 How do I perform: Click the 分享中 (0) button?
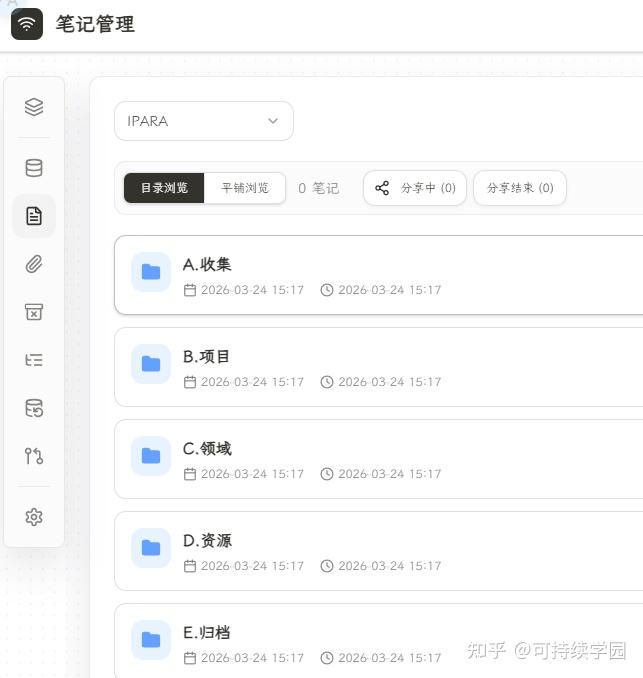pos(415,188)
